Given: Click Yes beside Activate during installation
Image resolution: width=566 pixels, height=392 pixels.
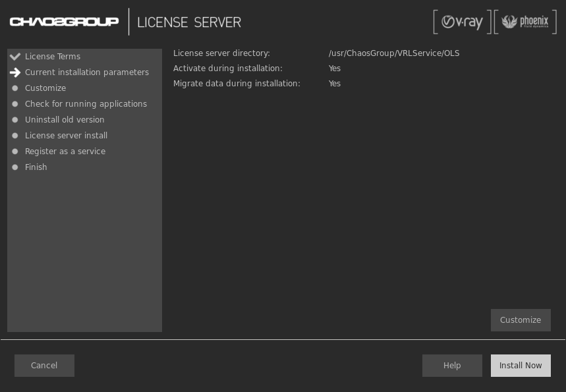Looking at the screenshot, I should (x=334, y=69).
